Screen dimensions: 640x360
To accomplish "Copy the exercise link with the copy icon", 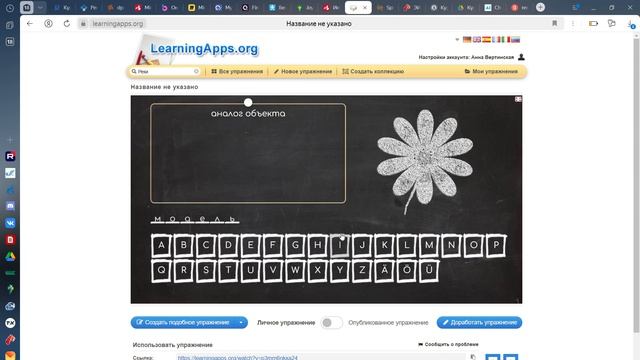I will click(x=473, y=357).
